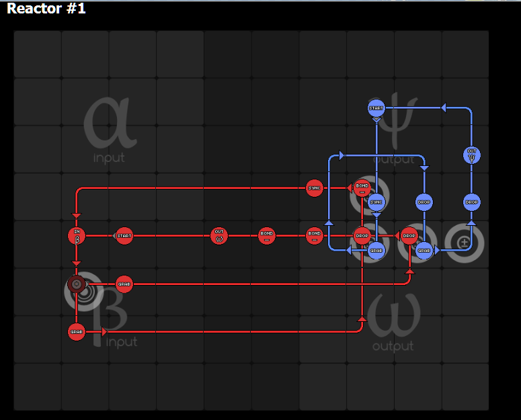Select the blue right arrow above red BOND
This screenshot has width=521, height=420.
point(342,155)
